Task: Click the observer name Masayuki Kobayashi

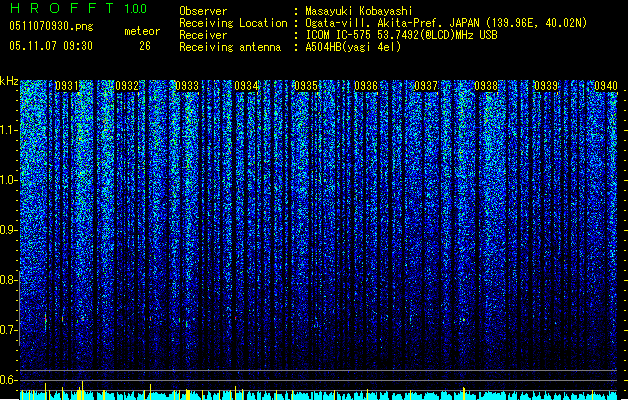Action: click(x=359, y=11)
